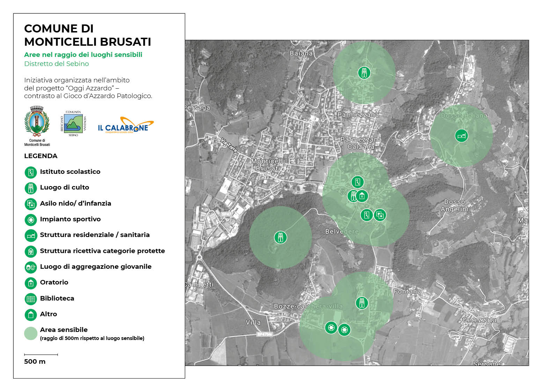554x392 pixels.
Task: Click the 'Belvedere' map label
Action: (342, 231)
